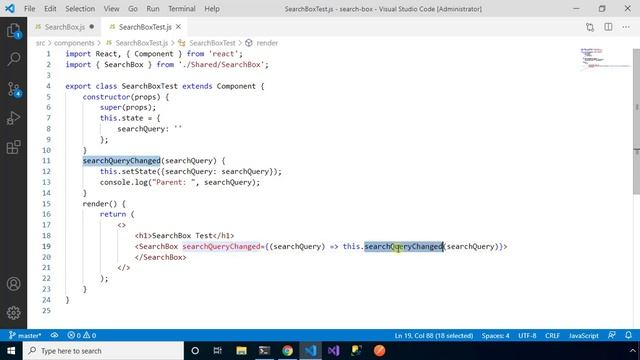Open the Explorer view in activity bar

(x=13, y=31)
